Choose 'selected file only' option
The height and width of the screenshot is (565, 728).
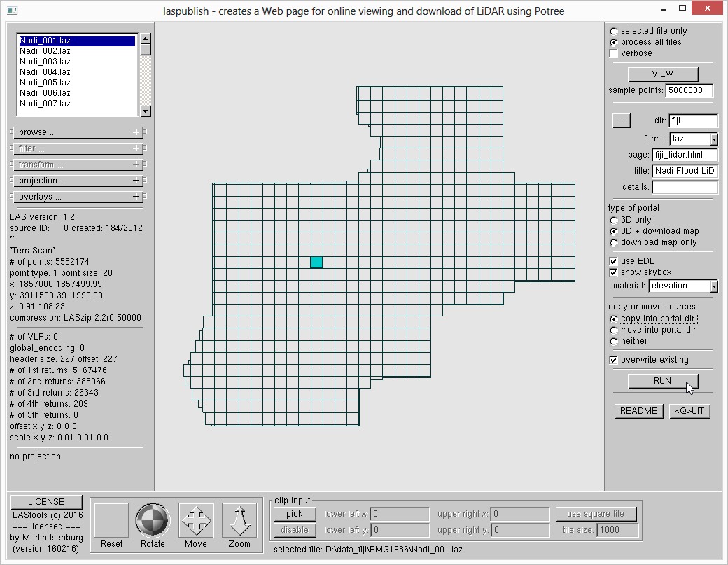tap(614, 31)
